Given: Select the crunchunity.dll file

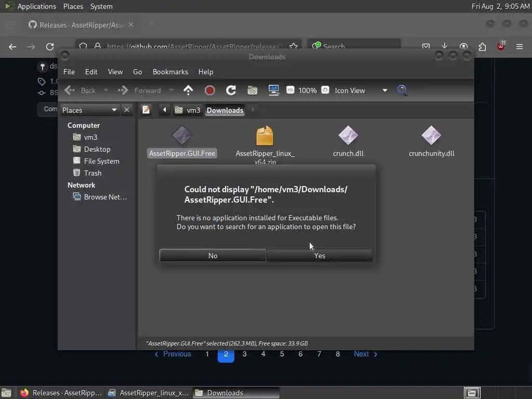Looking at the screenshot, I should 431,142.
